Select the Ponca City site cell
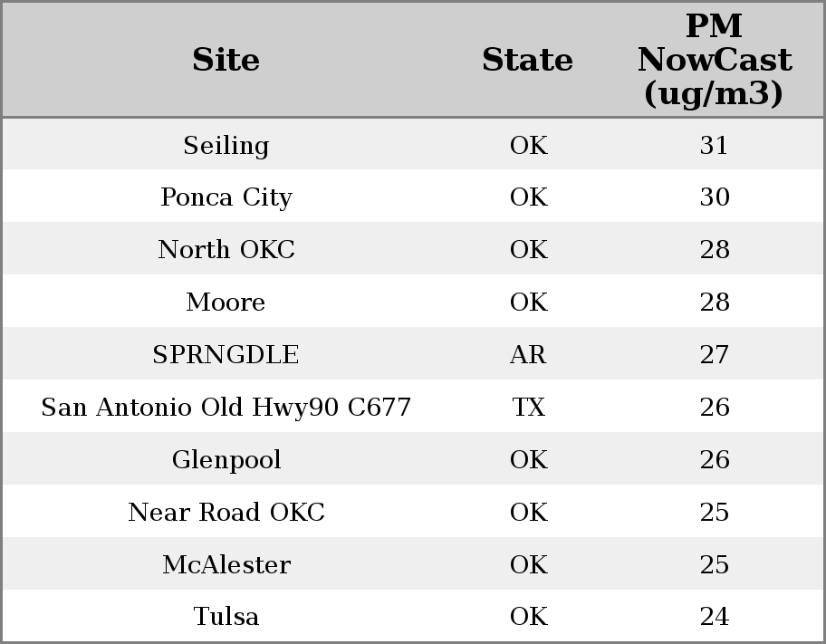 (x=226, y=197)
